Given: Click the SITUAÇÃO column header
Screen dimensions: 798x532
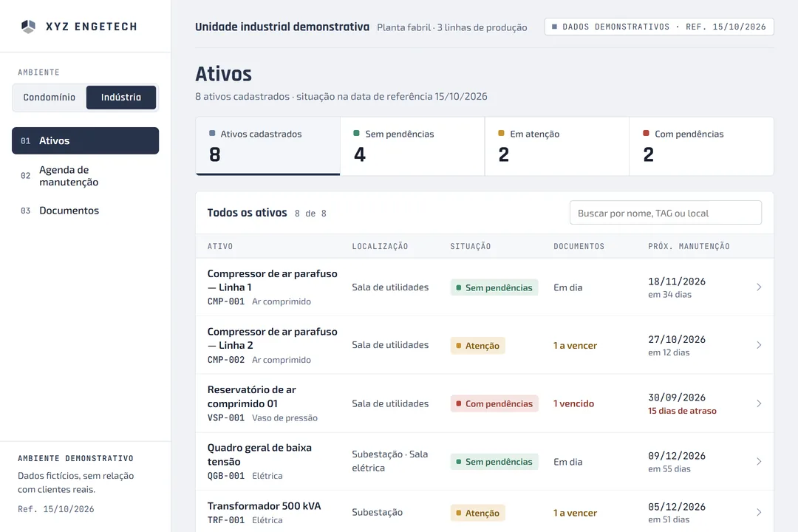Looking at the screenshot, I should [470, 246].
